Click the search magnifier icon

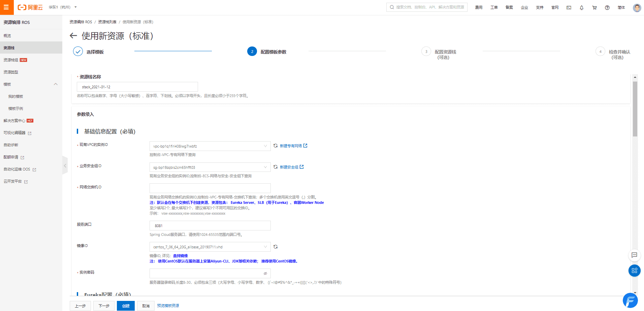[x=392, y=7]
